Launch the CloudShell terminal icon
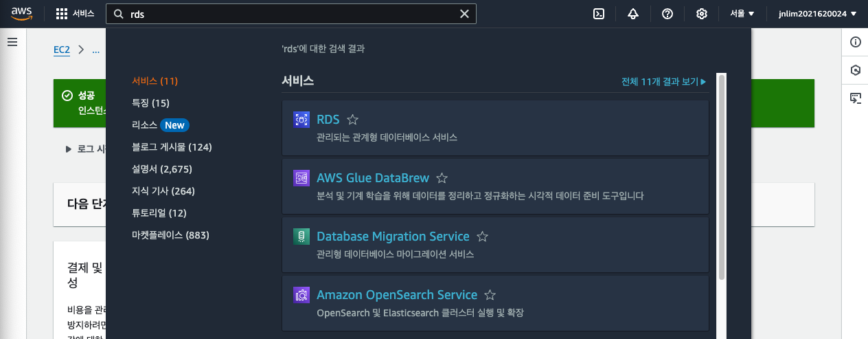Screen dimensions: 868x339 [599, 14]
